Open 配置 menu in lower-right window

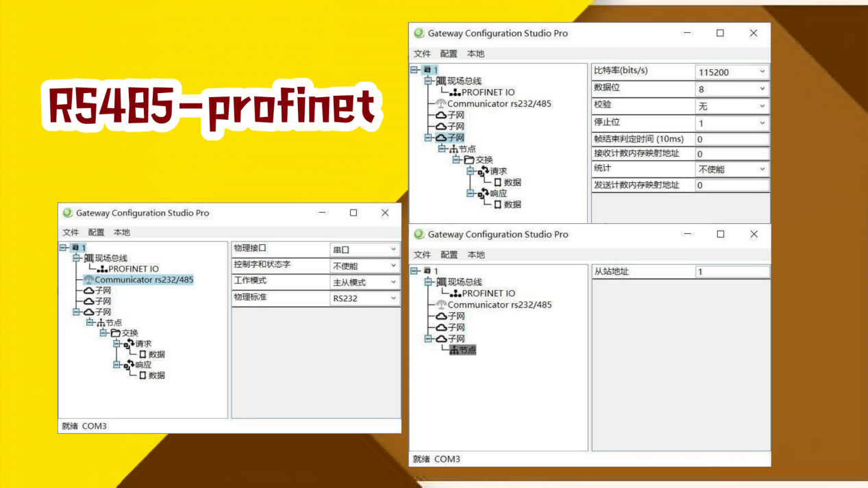coord(449,255)
